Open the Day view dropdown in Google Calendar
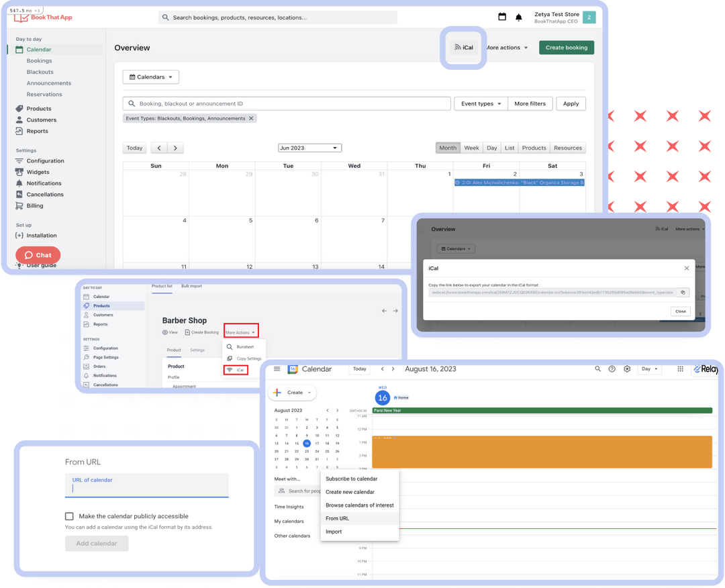 [648, 369]
